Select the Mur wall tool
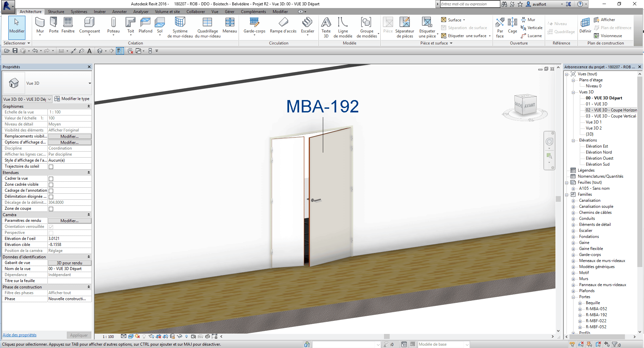This screenshot has height=348, width=644. tap(40, 25)
